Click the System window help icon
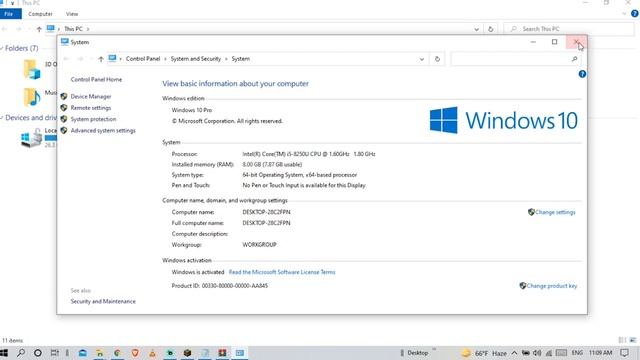The height and width of the screenshot is (360, 640). coord(582,74)
